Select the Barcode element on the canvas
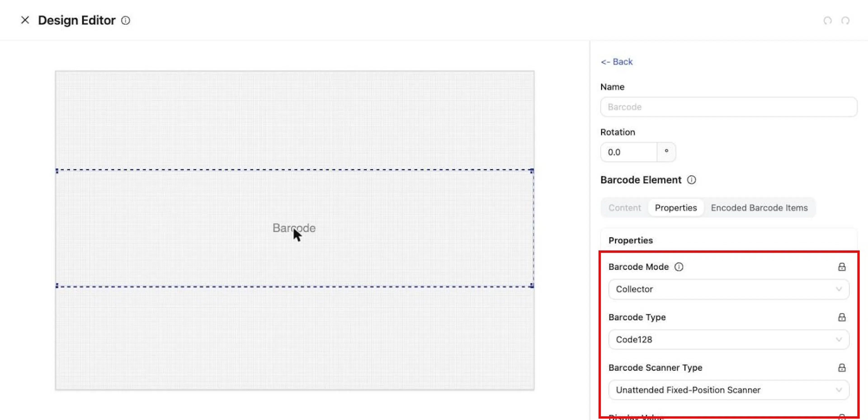The image size is (868, 420). [295, 228]
